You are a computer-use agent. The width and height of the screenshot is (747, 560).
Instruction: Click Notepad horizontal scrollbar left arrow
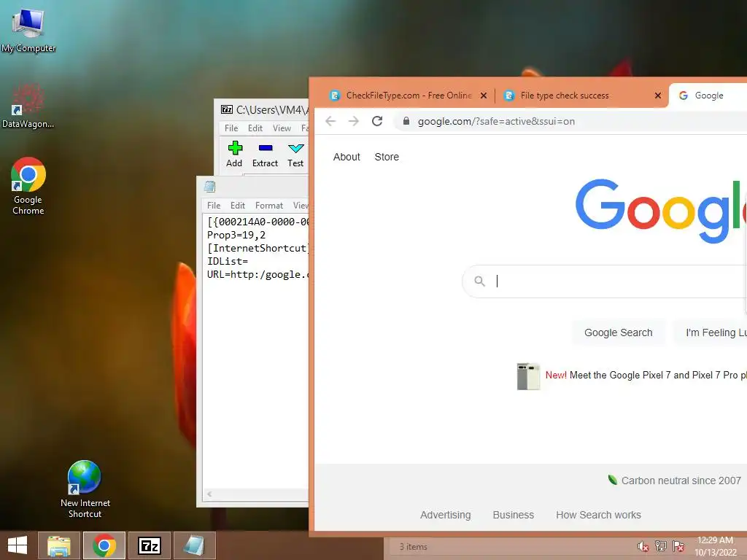point(209,494)
